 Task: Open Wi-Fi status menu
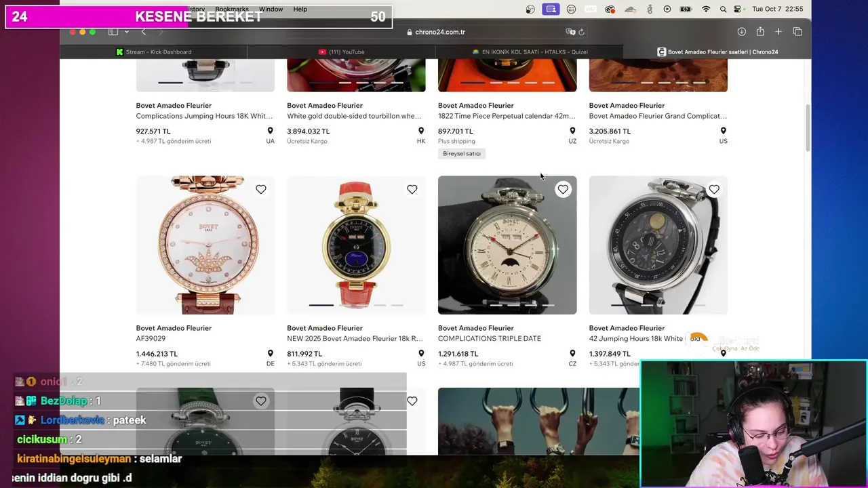pos(706,9)
